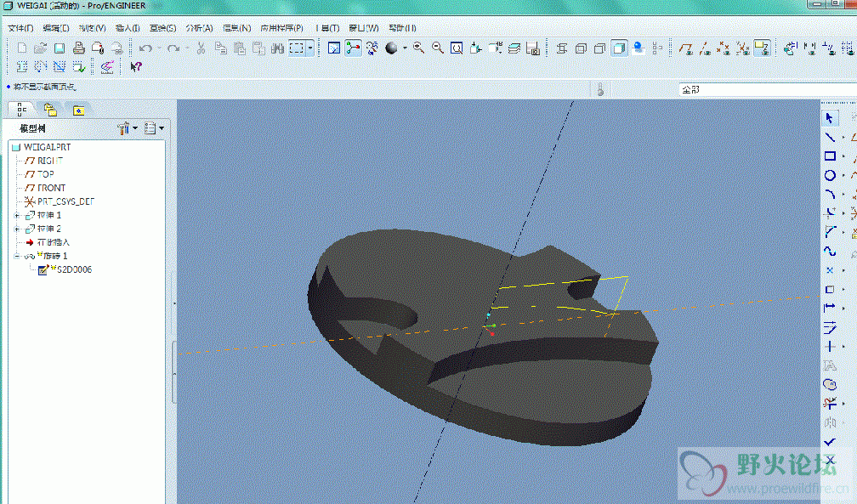This screenshot has width=857, height=504.
Task: Open the first menu bar item (File)
Action: pos(20,28)
